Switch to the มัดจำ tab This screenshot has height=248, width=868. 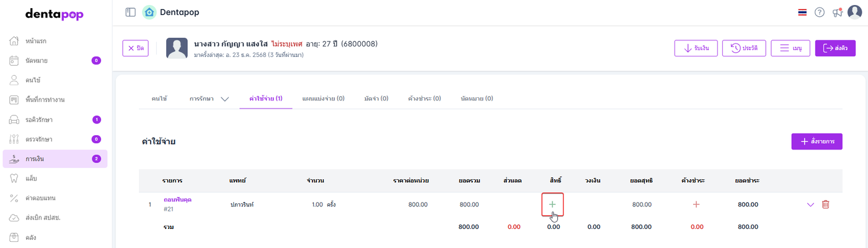pyautogui.click(x=376, y=99)
